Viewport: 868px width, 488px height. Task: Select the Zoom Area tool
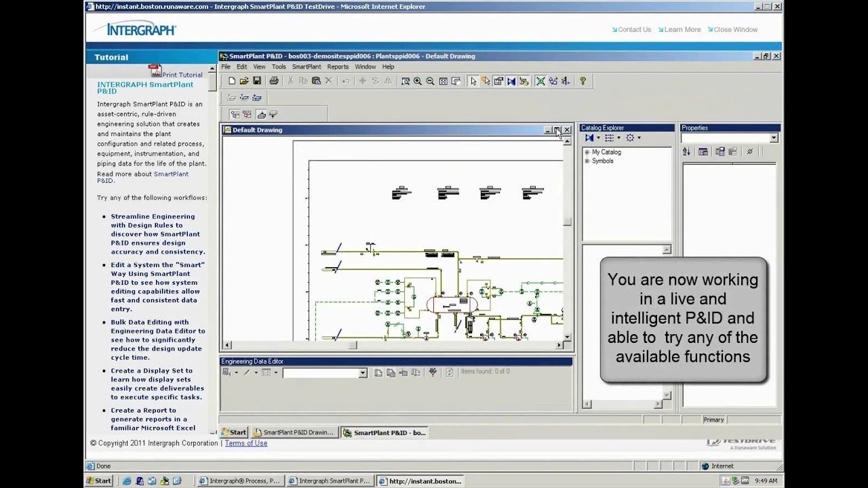[x=406, y=81]
